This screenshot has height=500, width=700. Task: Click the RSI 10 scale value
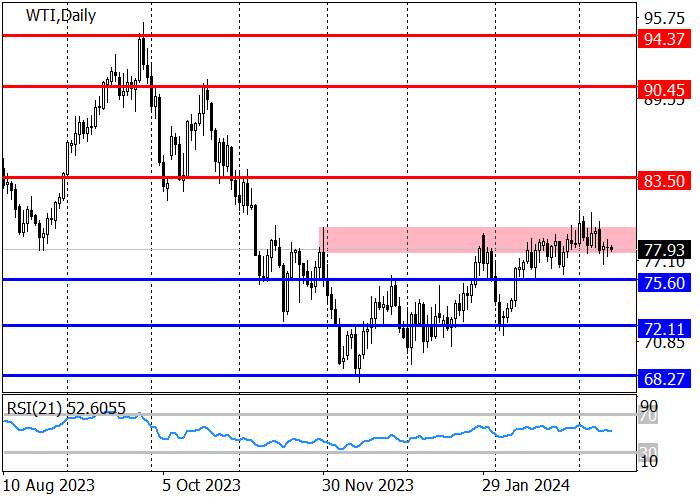tap(649, 462)
